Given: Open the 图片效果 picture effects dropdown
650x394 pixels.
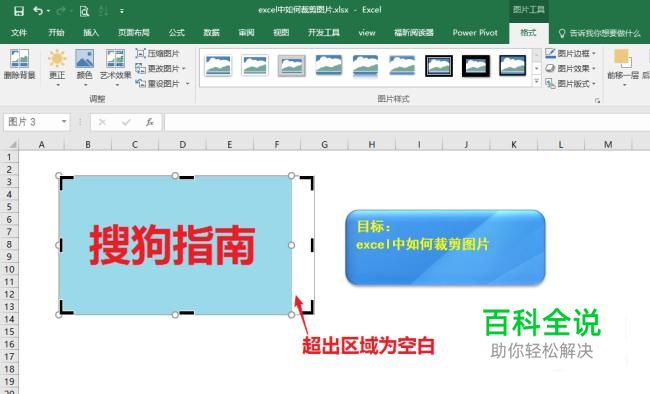Looking at the screenshot, I should [x=571, y=68].
